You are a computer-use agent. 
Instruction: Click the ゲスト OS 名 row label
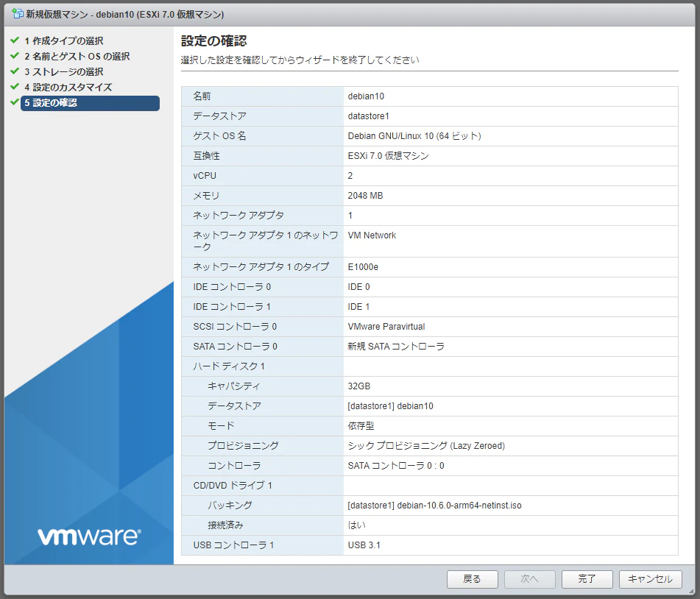219,136
